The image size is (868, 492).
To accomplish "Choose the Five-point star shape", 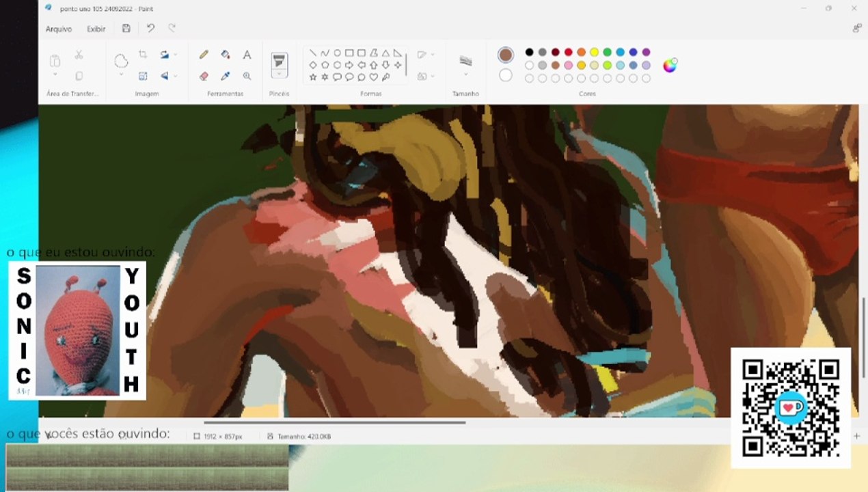I will tap(313, 77).
